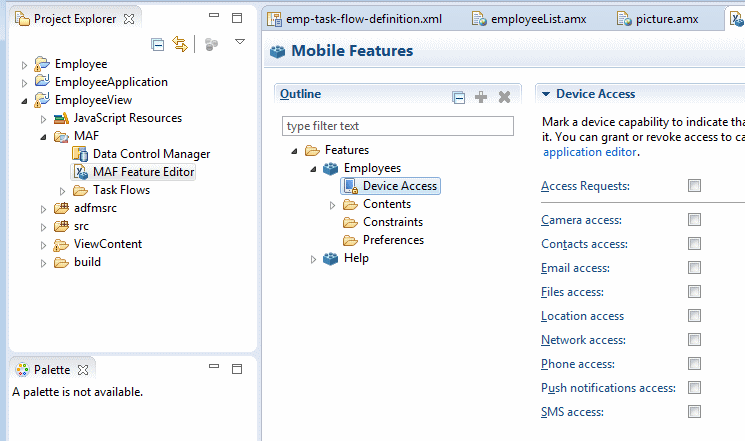This screenshot has width=745, height=441.
Task: Expand the ViewContent folder
Action: [43, 246]
